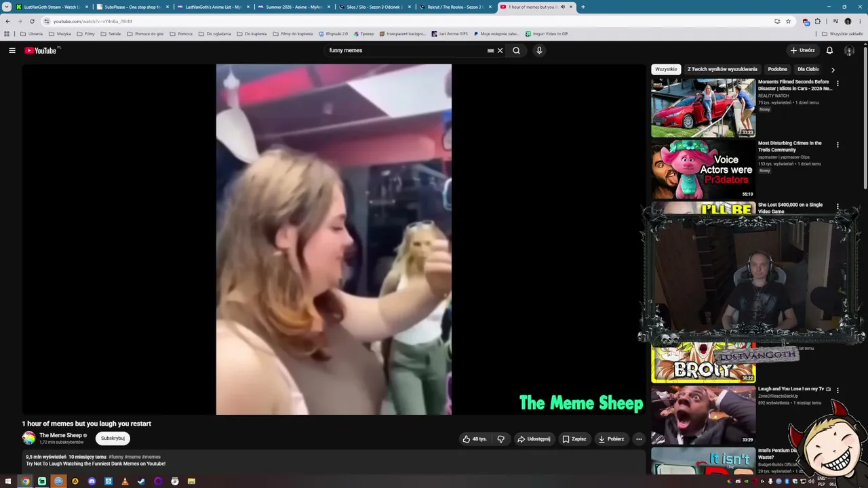Start voice search with the microphone

(x=539, y=50)
